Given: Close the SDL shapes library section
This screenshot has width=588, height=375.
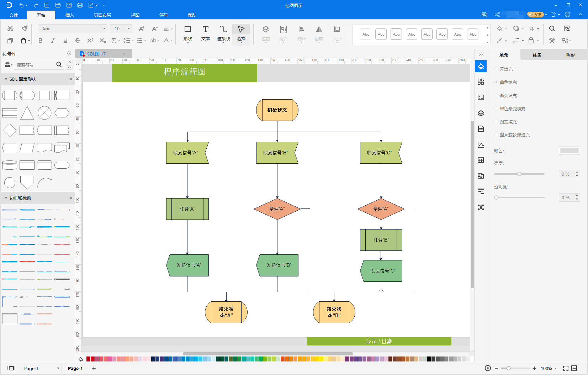Looking at the screenshot, I should pyautogui.click(x=71, y=79).
